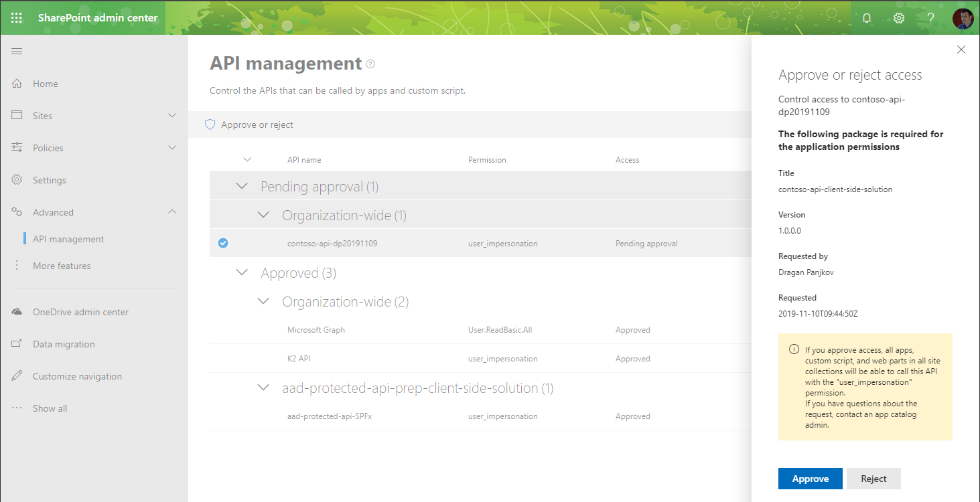Screen dimensions: 980x502
Task: Select the contoso-api-dp20191109 row checkmark
Action: pos(222,243)
